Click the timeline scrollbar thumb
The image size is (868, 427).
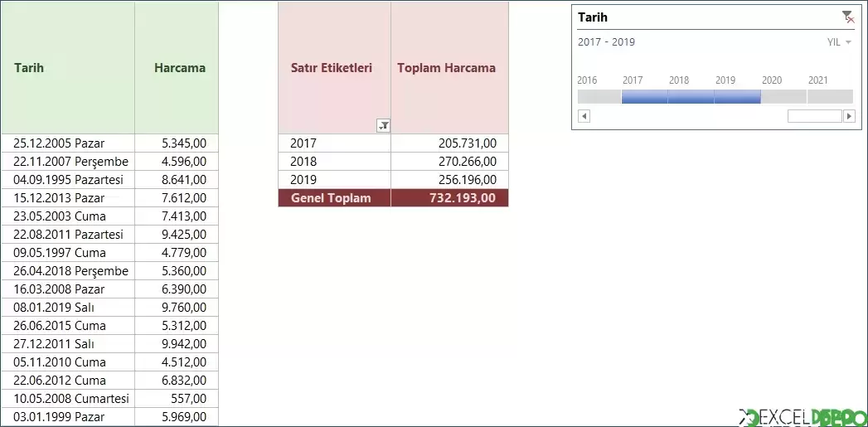[x=814, y=116]
